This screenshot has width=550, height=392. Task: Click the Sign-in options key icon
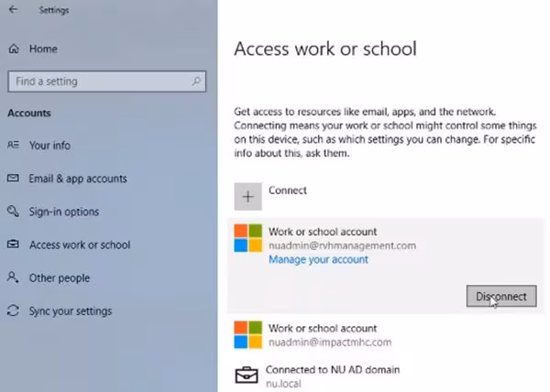14,211
